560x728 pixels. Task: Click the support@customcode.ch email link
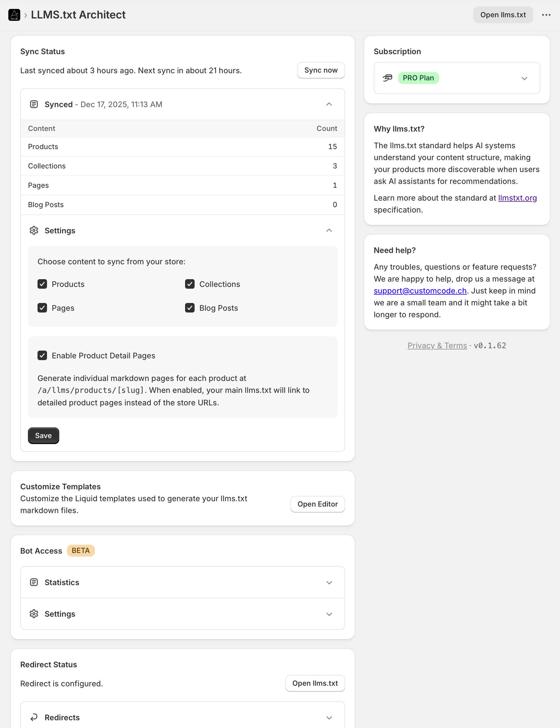420,291
